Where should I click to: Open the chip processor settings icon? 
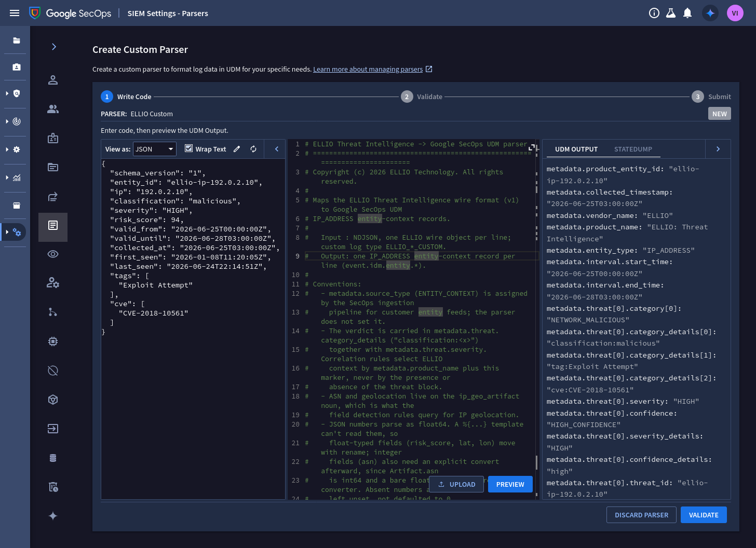53,341
